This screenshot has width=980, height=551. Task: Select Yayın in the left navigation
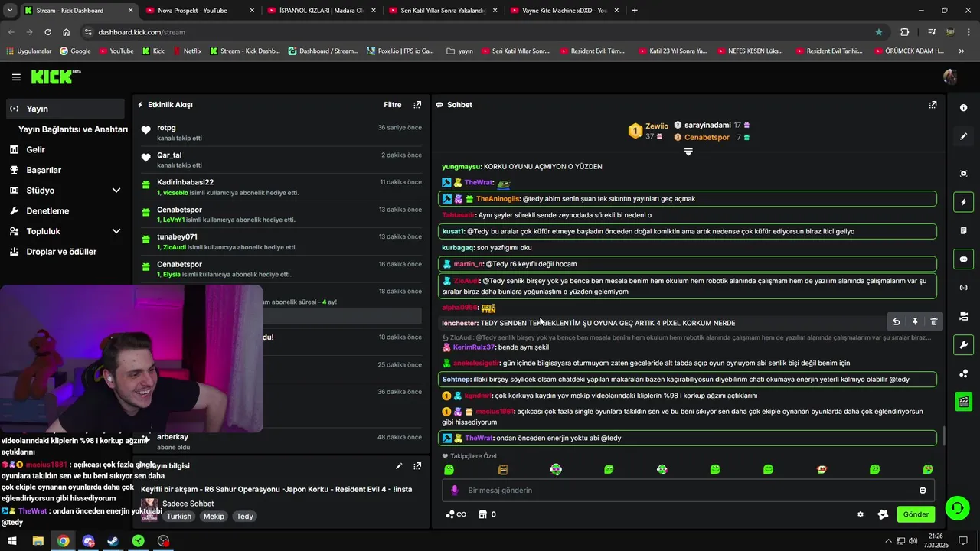[x=65, y=109]
